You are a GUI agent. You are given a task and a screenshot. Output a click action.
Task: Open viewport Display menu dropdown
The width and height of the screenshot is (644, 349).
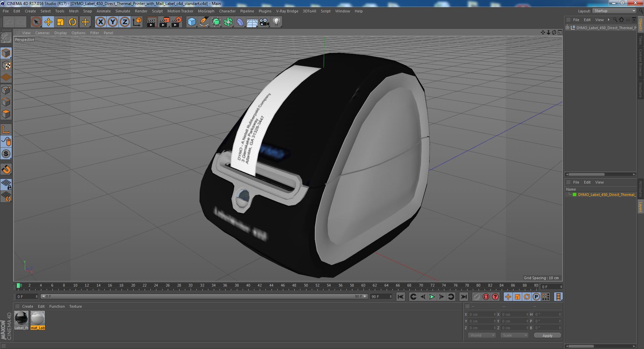pyautogui.click(x=60, y=33)
